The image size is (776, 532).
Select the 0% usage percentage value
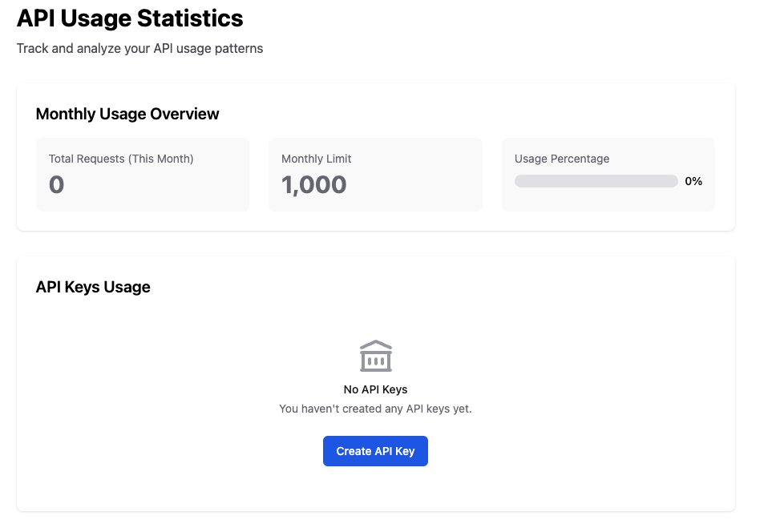pos(693,181)
